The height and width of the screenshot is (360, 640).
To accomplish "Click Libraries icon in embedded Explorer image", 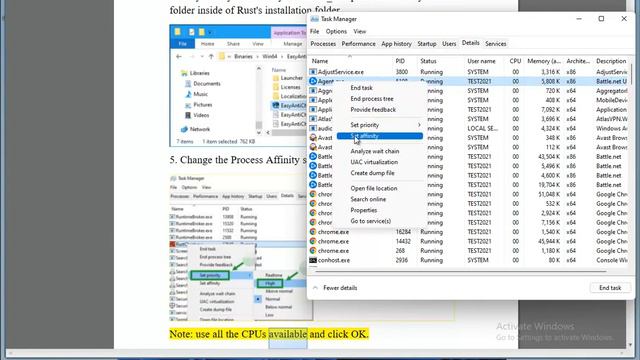I will 184,73.
